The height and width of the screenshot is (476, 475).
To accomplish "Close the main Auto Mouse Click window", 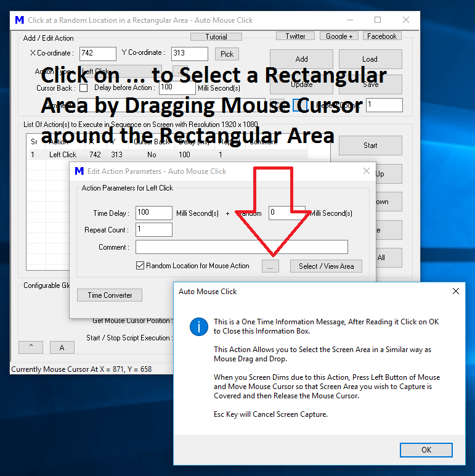I will coord(406,20).
